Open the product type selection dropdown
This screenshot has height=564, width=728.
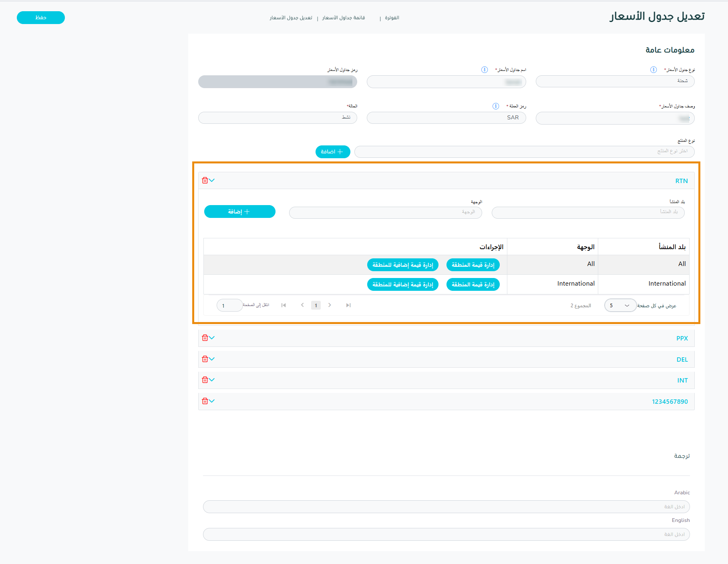pyautogui.click(x=524, y=152)
